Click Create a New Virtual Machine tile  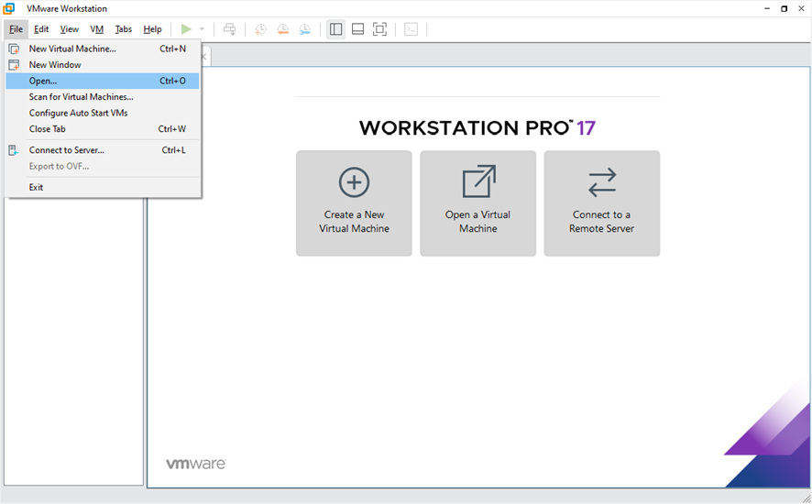pos(354,203)
